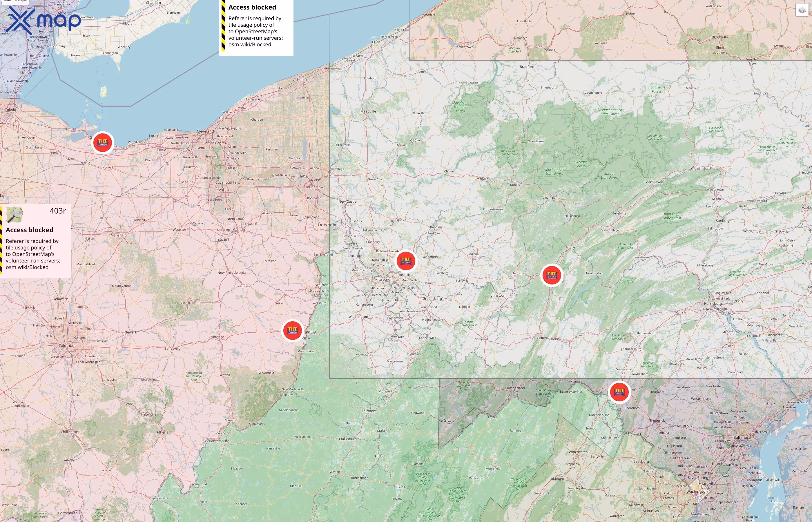Viewport: 812px width, 522px height.
Task: Click the Baltimore city label
Action: 742,437
